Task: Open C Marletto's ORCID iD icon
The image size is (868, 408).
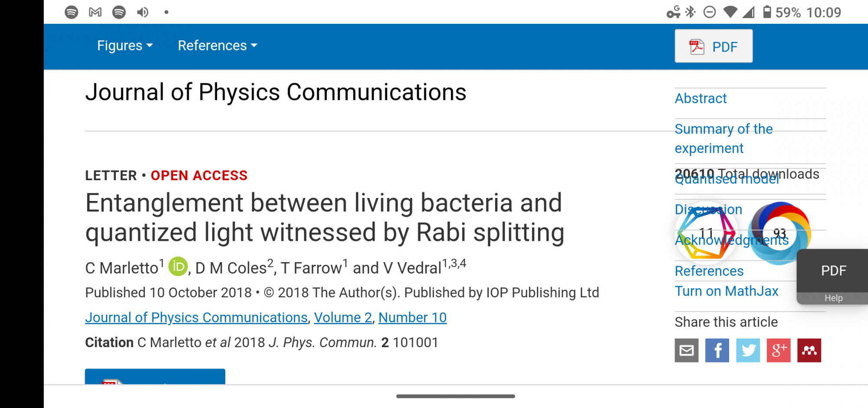Action: (178, 267)
